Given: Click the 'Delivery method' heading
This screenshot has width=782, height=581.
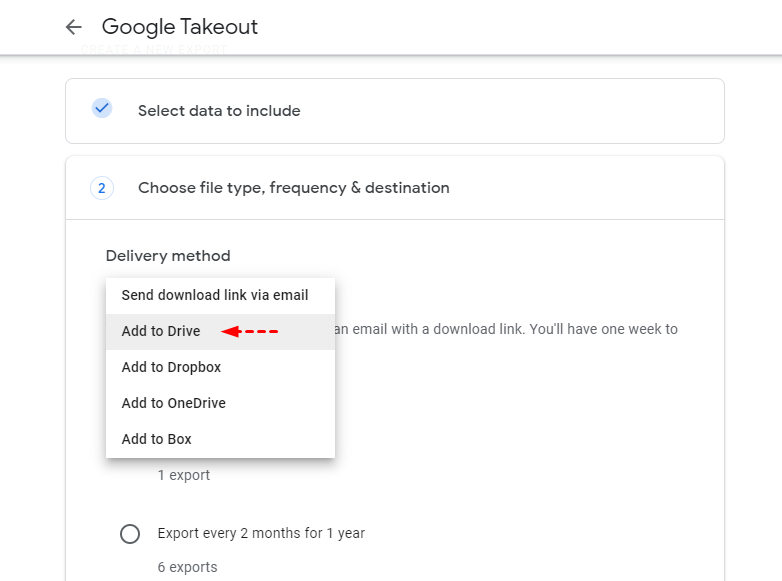Looking at the screenshot, I should click(168, 256).
